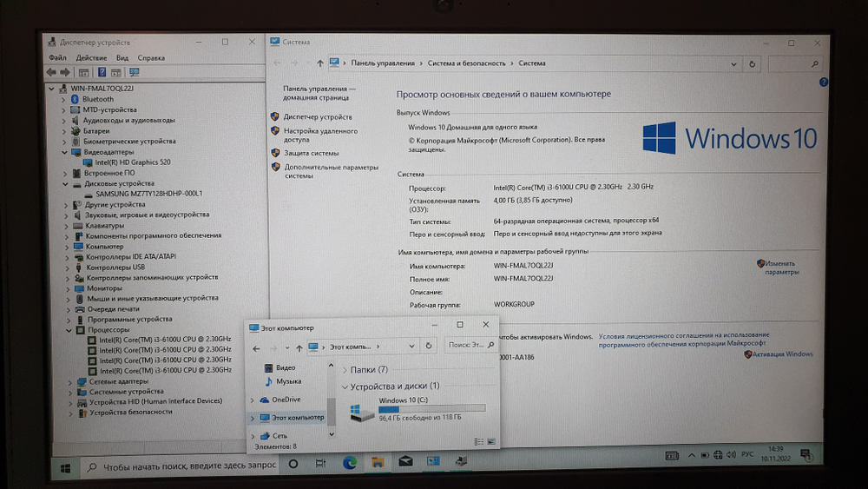Click the refresh button in System window
This screenshot has height=489, width=868.
tap(752, 63)
